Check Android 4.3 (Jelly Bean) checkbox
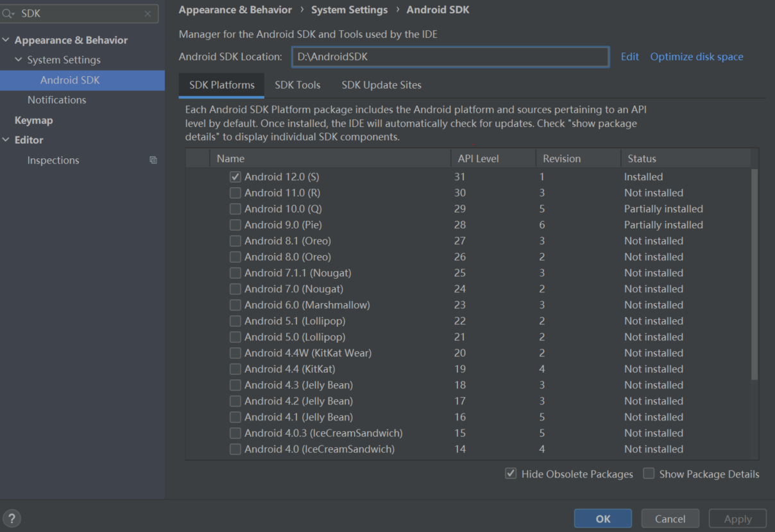Screen dimensions: 775x532 235,385
